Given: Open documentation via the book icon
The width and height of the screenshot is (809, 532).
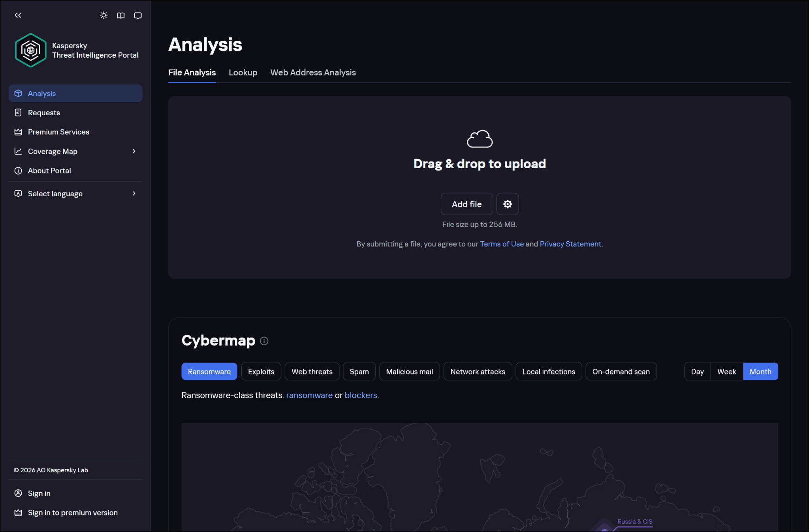Looking at the screenshot, I should tap(120, 15).
